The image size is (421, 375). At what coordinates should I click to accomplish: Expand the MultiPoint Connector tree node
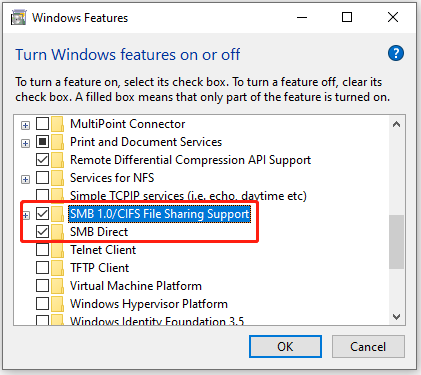tap(25, 125)
